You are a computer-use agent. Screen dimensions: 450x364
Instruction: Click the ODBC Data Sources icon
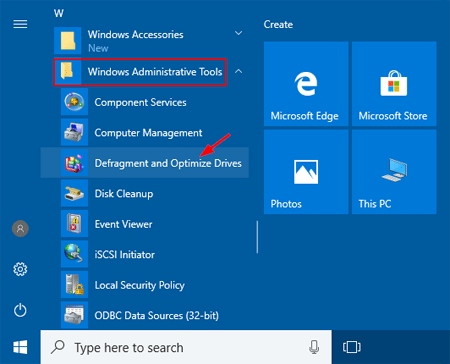pos(74,315)
